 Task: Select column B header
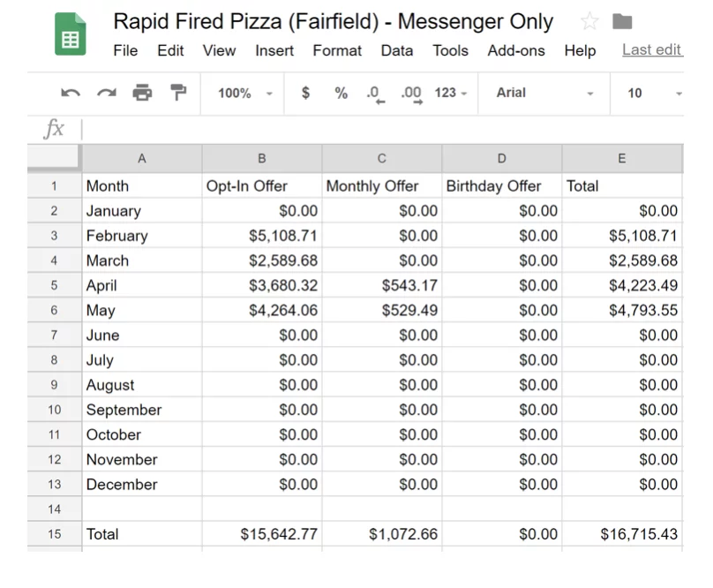coord(262,158)
